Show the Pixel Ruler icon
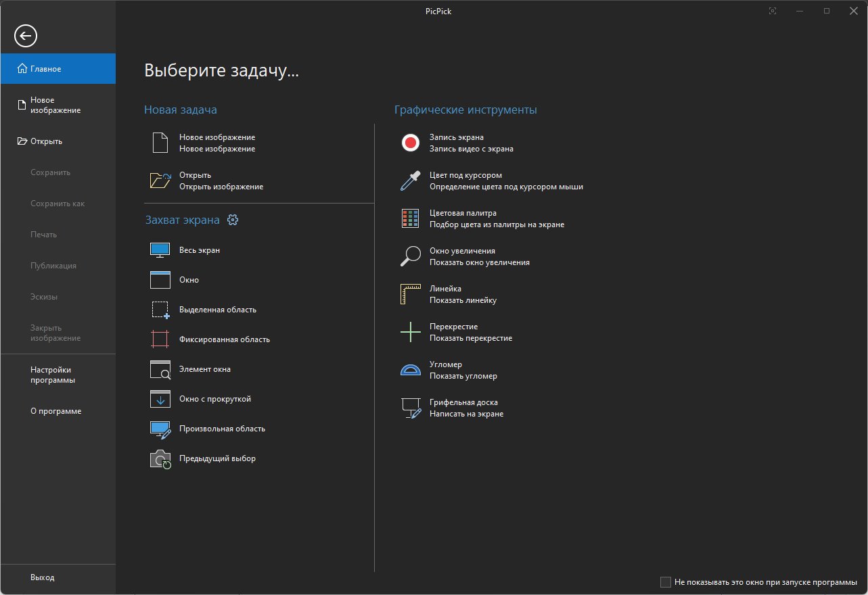 (411, 294)
